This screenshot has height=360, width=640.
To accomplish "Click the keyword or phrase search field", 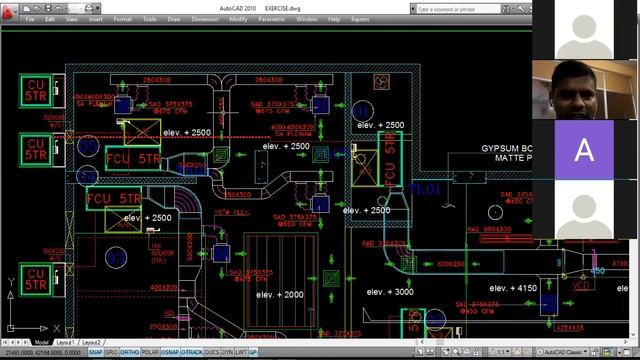I will [458, 9].
